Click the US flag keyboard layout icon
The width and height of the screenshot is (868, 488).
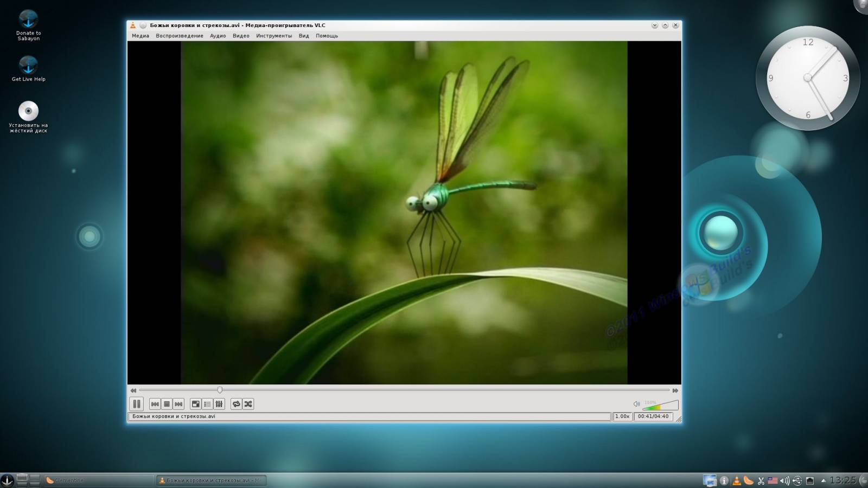click(x=773, y=480)
